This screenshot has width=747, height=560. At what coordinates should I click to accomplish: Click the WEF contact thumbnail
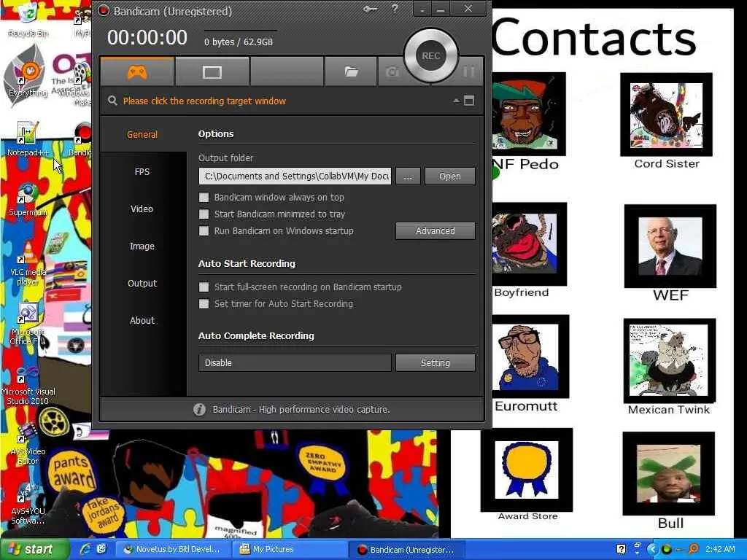pos(670,246)
